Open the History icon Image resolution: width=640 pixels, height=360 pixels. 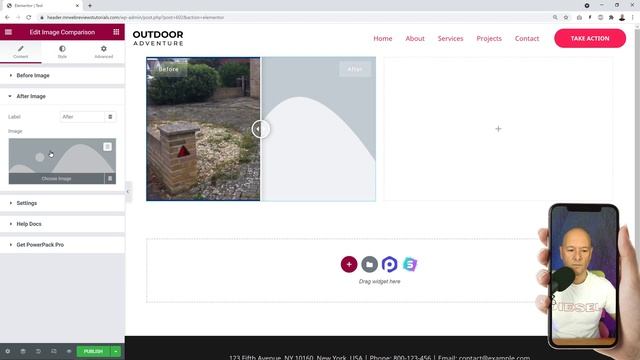38,351
